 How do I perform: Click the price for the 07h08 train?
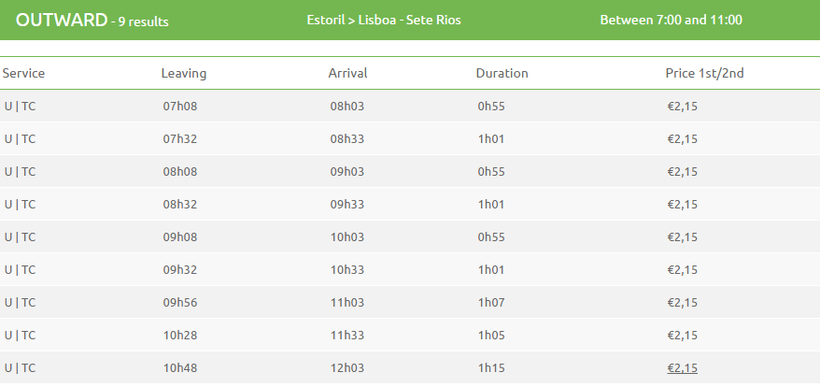682,107
